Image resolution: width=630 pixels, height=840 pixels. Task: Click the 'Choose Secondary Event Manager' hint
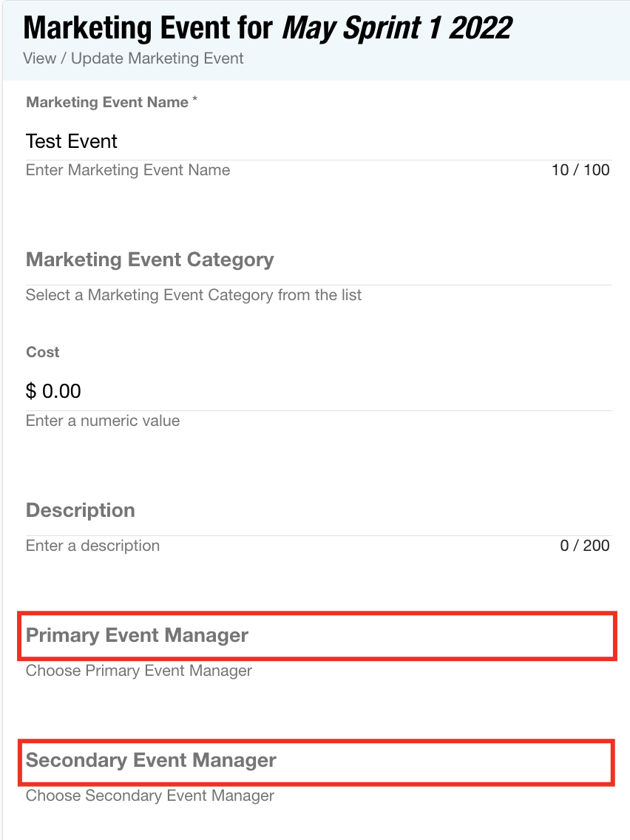150,796
